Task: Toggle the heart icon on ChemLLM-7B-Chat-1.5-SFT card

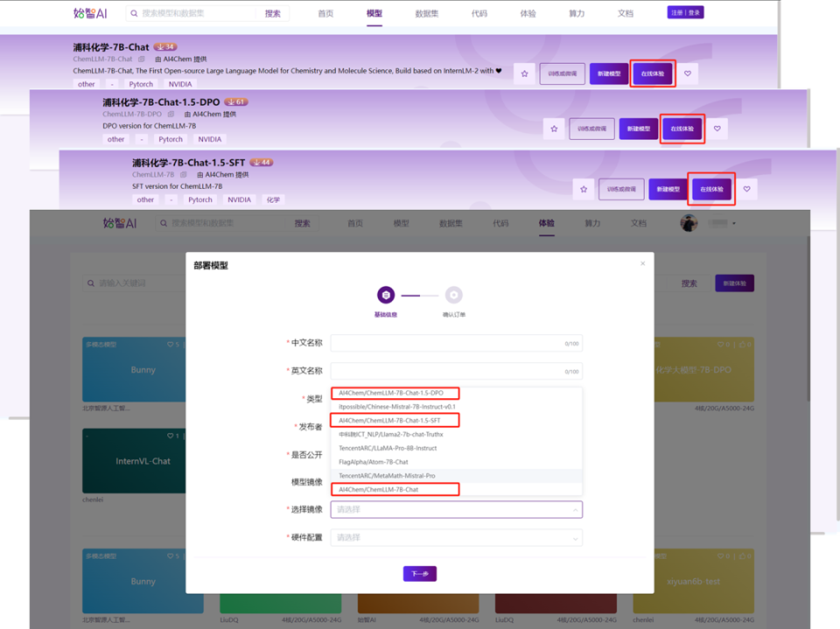Action: 745,189
